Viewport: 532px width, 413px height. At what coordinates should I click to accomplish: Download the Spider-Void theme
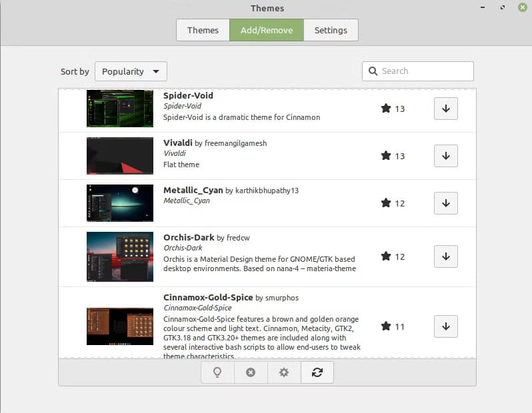pyautogui.click(x=446, y=109)
